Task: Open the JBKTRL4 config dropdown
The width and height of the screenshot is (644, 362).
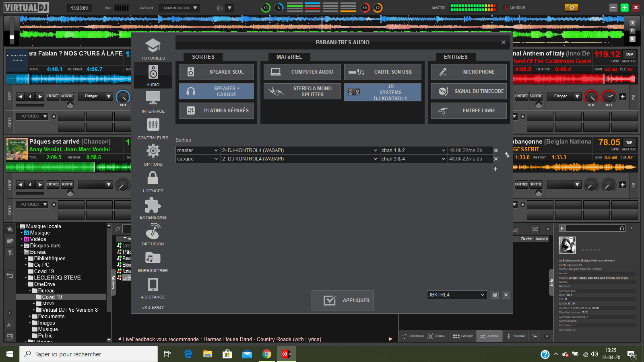Action: tap(456, 295)
